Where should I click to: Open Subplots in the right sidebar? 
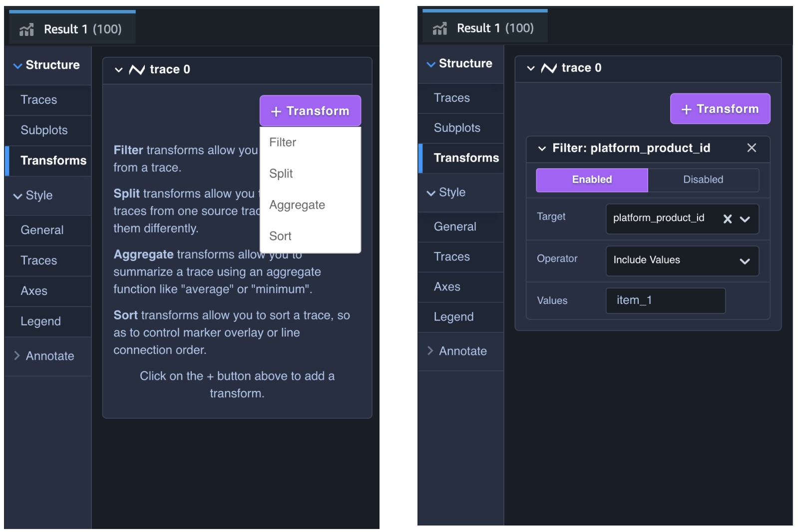click(x=461, y=128)
